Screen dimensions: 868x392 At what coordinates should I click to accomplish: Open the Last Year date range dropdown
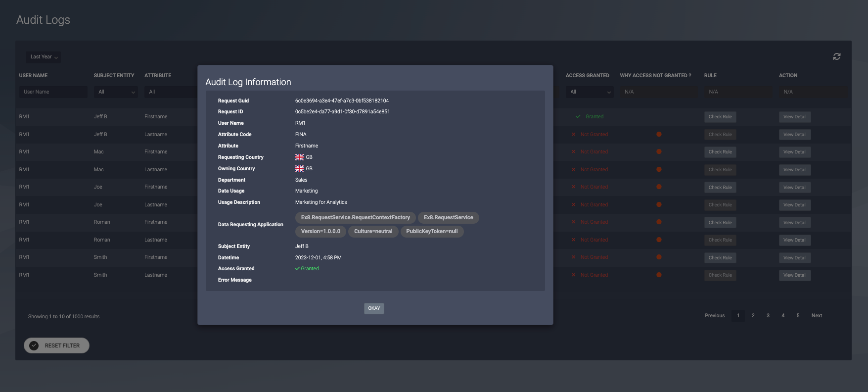click(44, 57)
